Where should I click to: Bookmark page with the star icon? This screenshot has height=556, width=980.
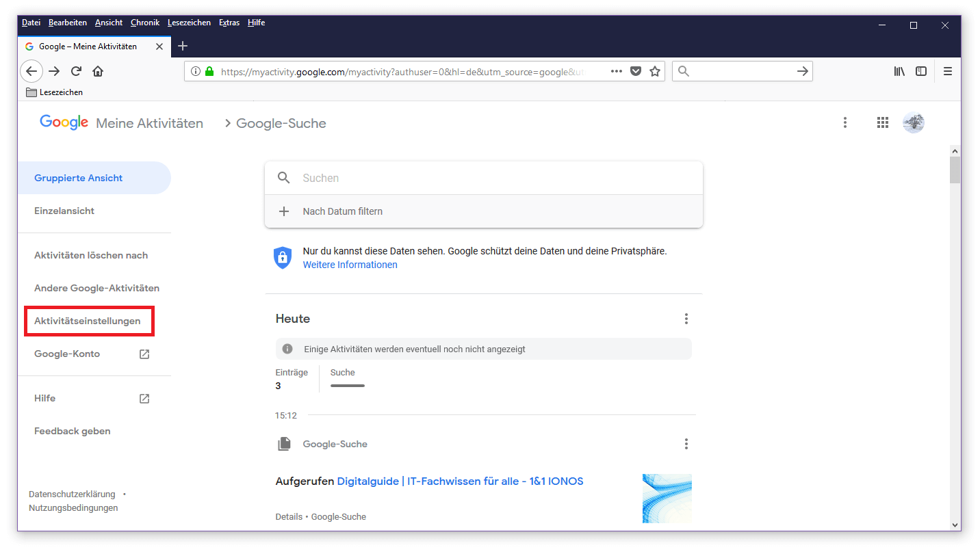655,71
